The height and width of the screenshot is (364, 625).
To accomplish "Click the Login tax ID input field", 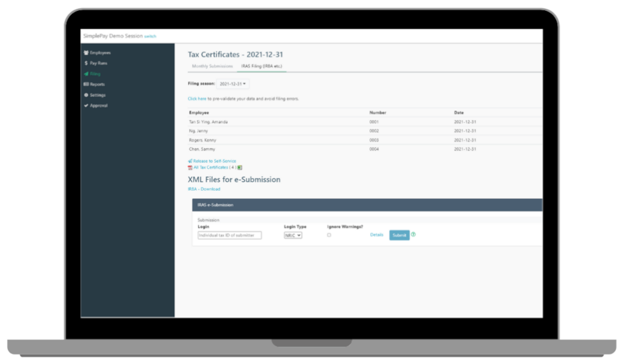I will click(229, 235).
